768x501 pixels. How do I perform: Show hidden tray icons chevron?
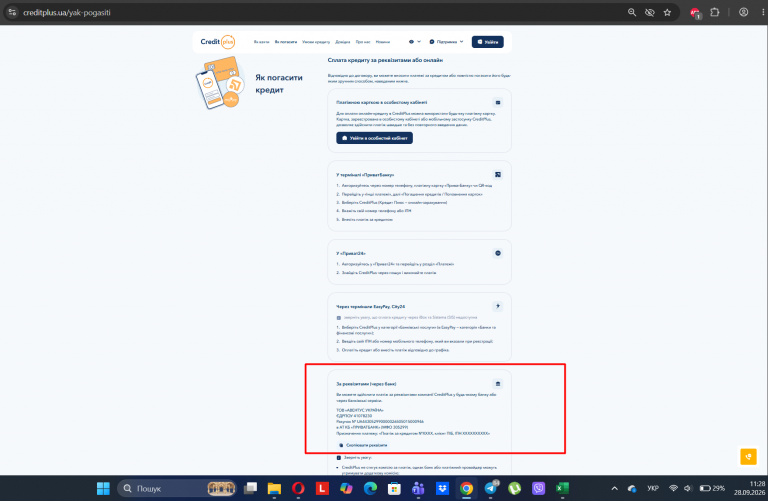pos(614,488)
